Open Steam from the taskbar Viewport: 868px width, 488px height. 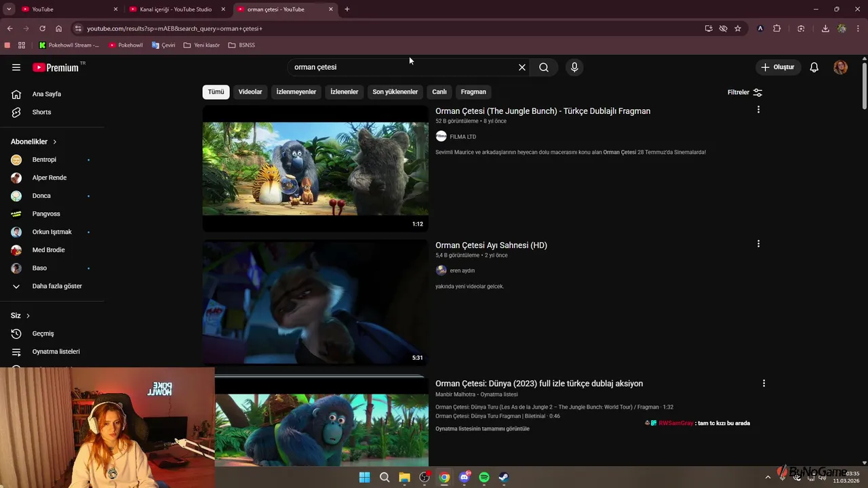click(504, 477)
